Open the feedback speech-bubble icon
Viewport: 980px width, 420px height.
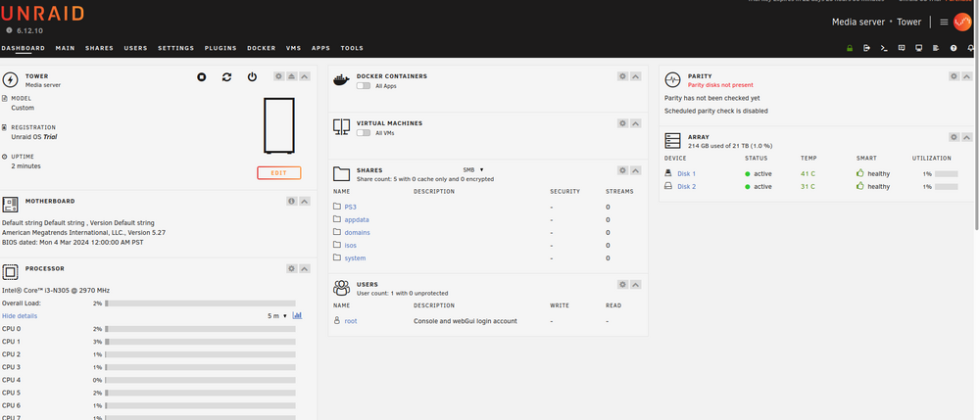coord(902,48)
